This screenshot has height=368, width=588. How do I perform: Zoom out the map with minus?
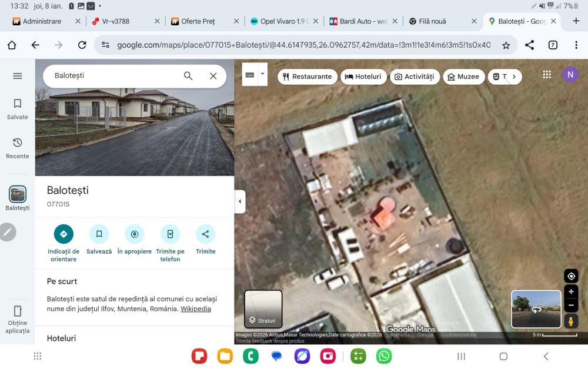(571, 305)
